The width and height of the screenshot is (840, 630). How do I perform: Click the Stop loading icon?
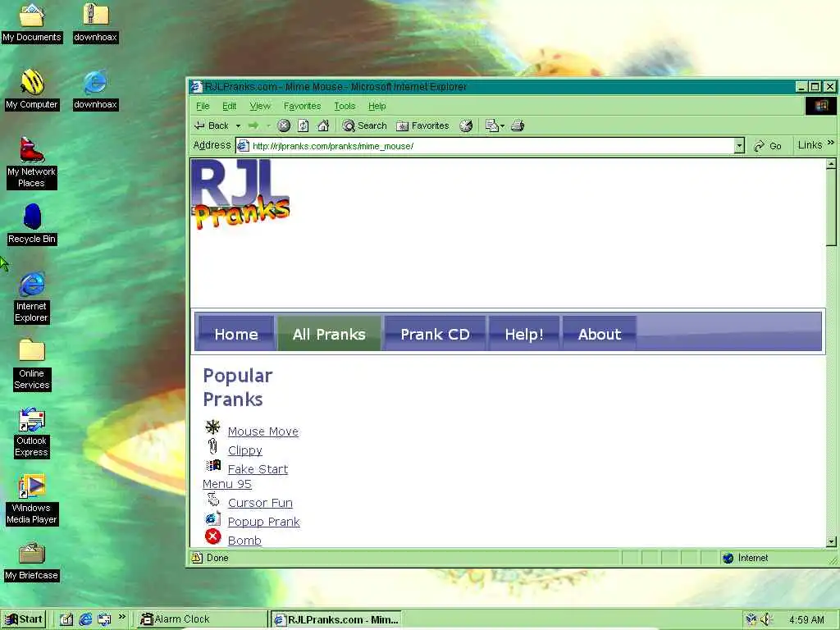[284, 126]
